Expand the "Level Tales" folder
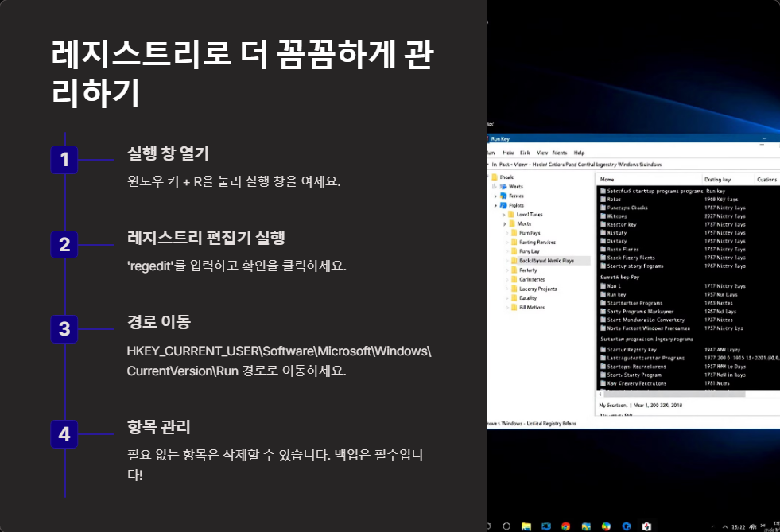780x532 pixels. tap(503, 214)
